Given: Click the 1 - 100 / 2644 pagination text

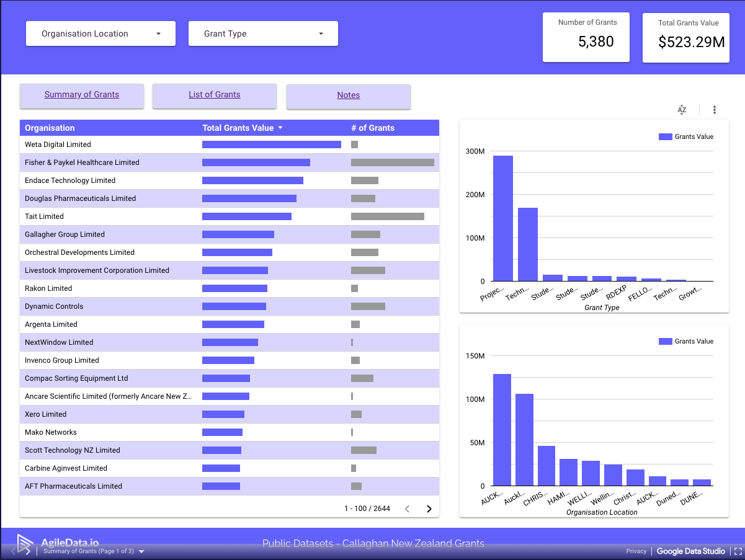Looking at the screenshot, I should click(367, 509).
